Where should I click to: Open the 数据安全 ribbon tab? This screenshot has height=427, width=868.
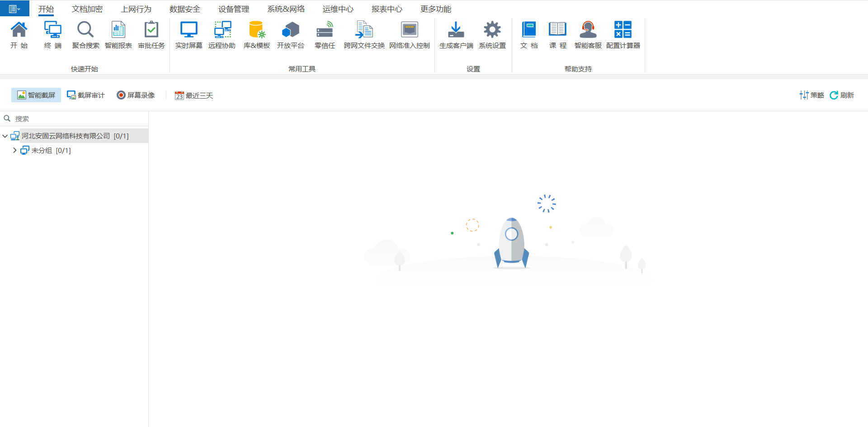(185, 9)
